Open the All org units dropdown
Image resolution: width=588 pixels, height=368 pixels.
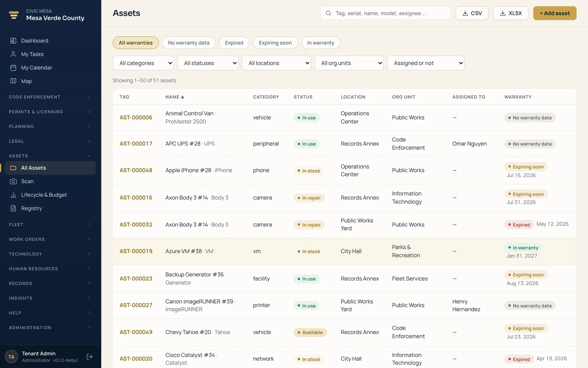[349, 63]
